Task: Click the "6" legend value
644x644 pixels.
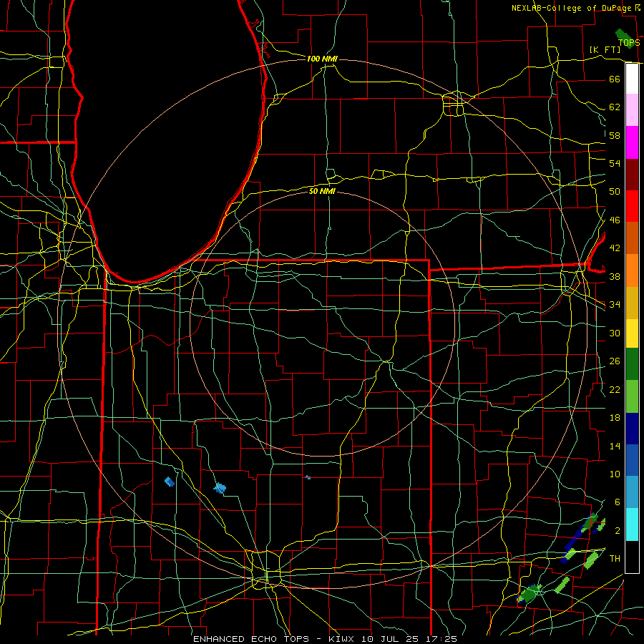Action: pos(618,502)
